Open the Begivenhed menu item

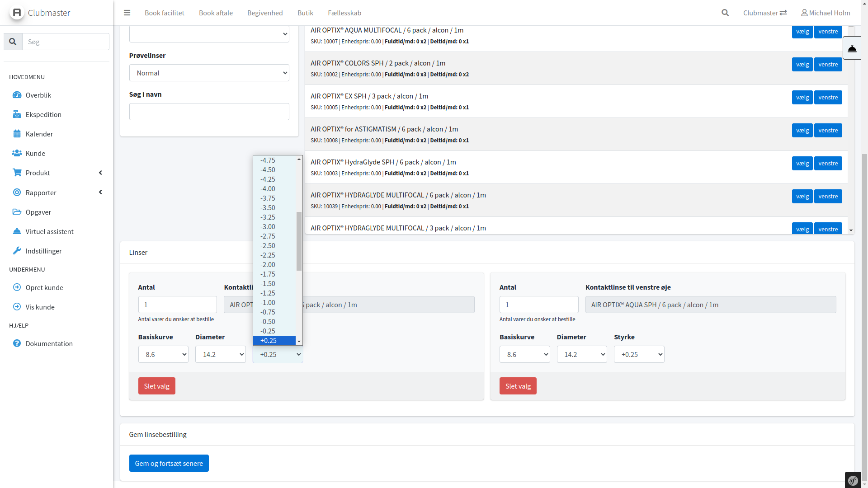click(265, 13)
